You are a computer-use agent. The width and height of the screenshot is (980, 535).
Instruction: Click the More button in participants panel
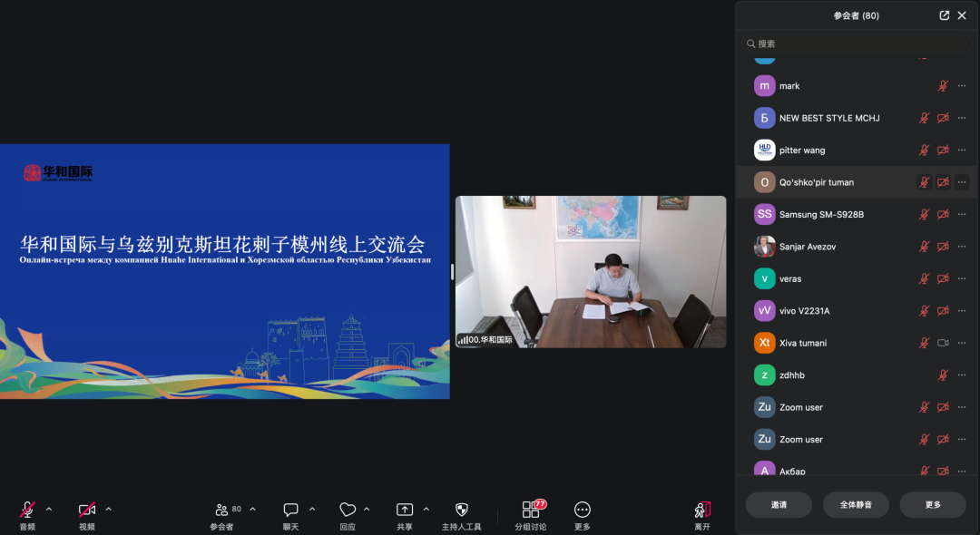pos(933,504)
